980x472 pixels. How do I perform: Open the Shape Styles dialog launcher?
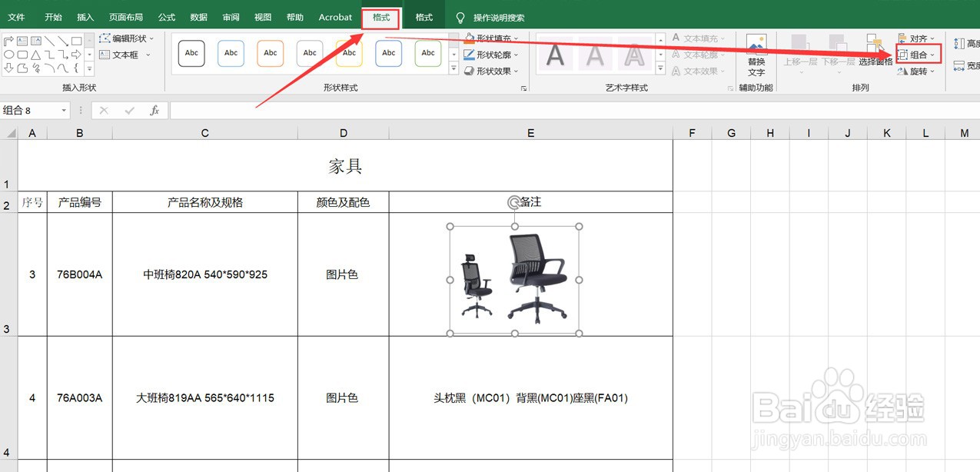pos(524,88)
